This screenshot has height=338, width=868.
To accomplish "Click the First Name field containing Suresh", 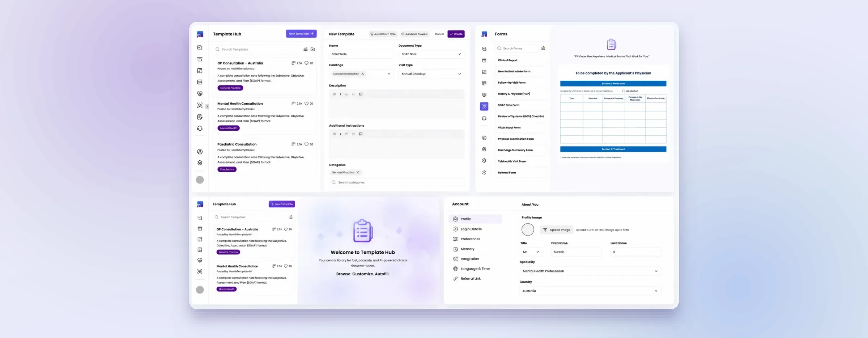I will (576, 252).
